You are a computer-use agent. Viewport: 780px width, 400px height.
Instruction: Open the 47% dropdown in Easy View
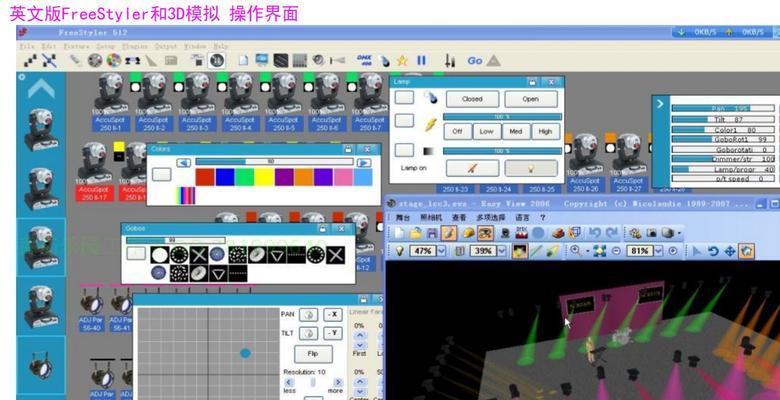point(441,251)
